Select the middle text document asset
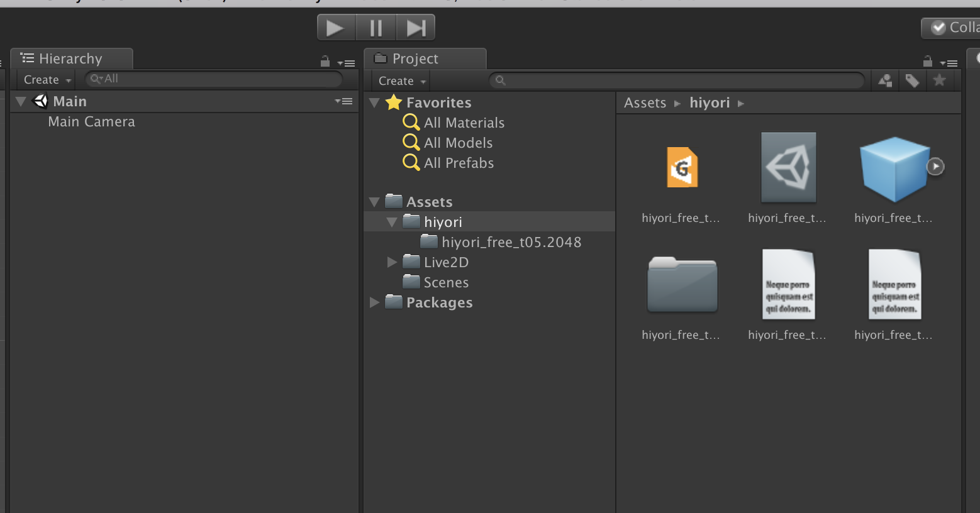 [788, 284]
